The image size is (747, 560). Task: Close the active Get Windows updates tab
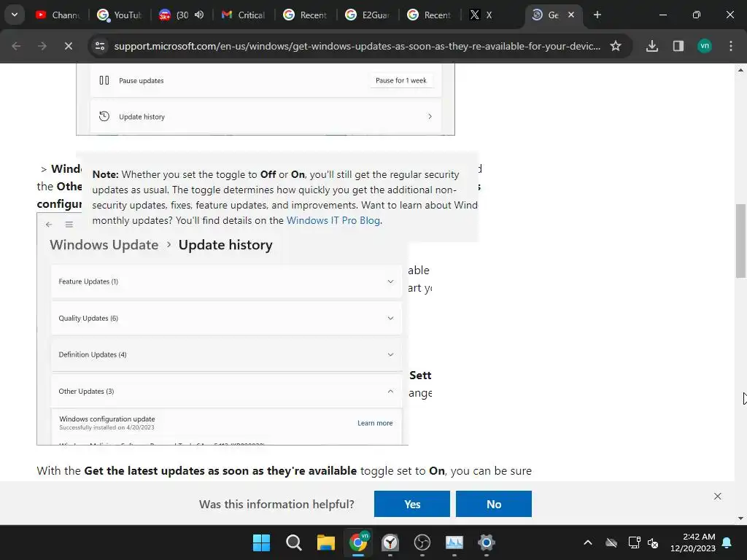click(571, 15)
